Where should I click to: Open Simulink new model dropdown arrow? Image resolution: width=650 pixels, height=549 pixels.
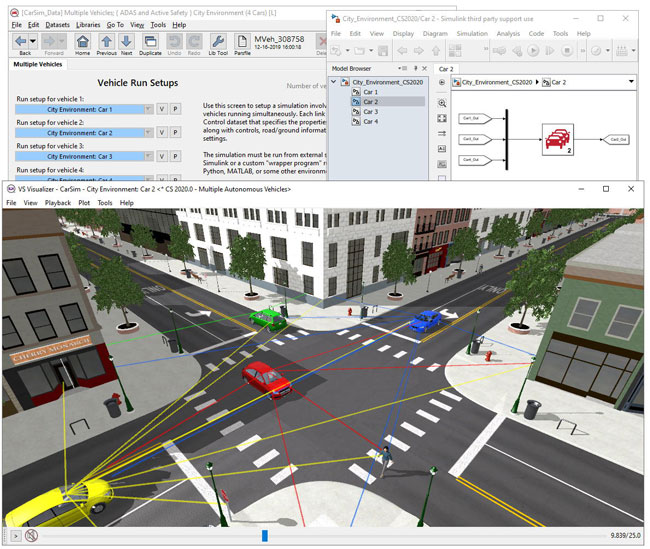pyautogui.click(x=347, y=51)
